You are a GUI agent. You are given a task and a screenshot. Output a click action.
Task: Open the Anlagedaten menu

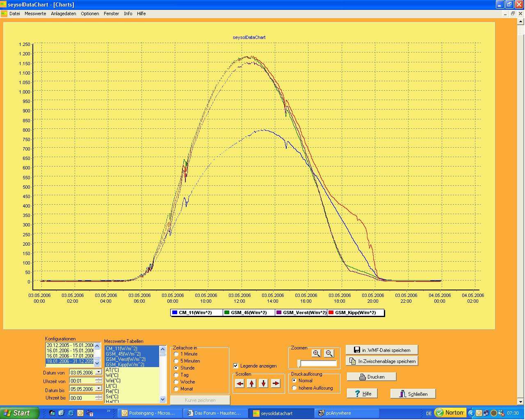[63, 14]
